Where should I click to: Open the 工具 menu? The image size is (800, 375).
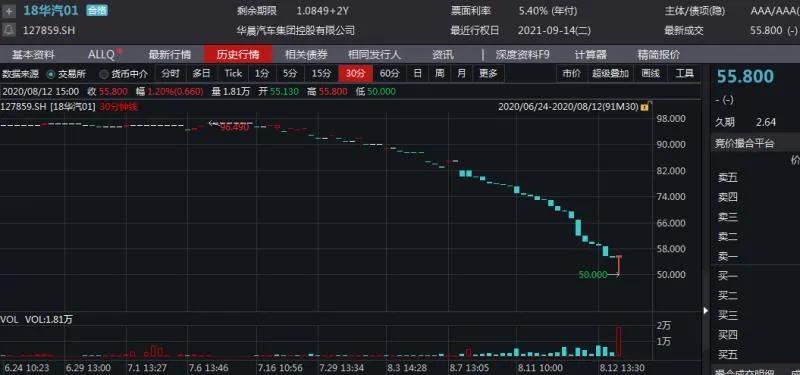(684, 73)
